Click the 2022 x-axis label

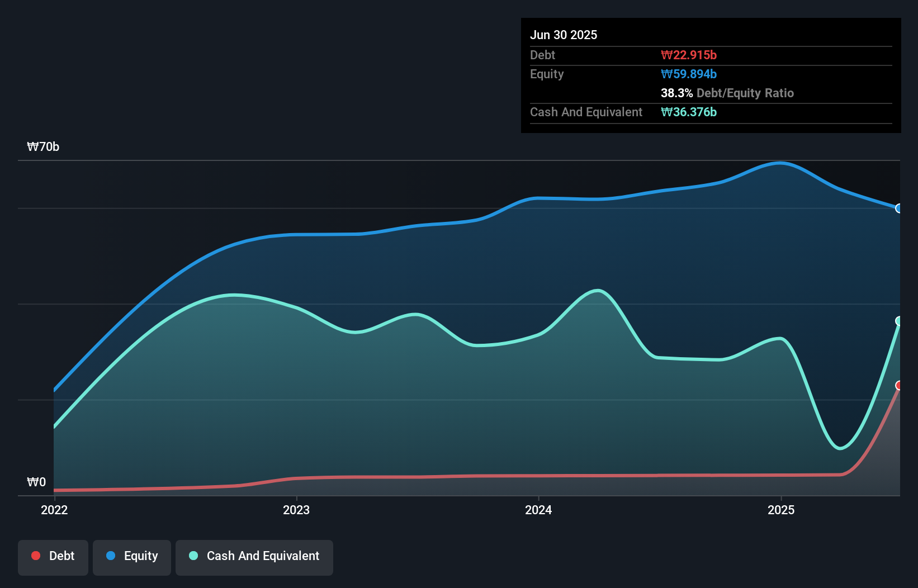(54, 510)
